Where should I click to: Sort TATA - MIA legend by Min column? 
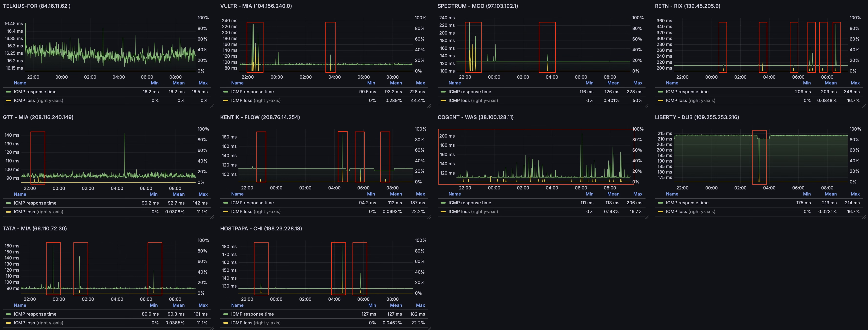tap(154, 305)
